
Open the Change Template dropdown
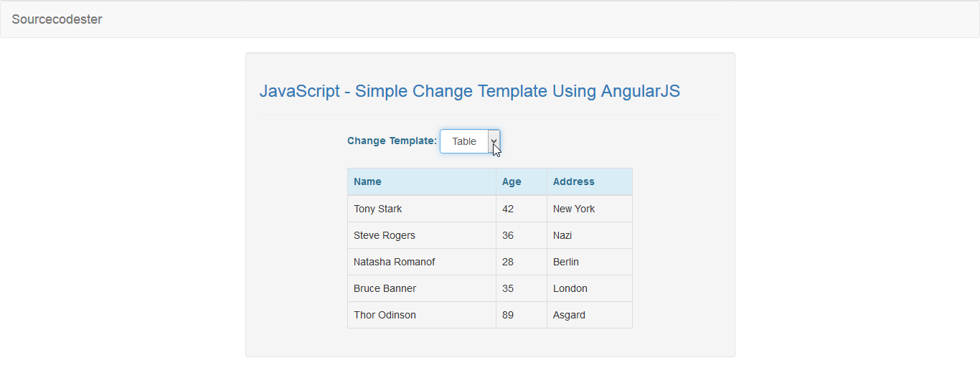pyautogui.click(x=470, y=141)
